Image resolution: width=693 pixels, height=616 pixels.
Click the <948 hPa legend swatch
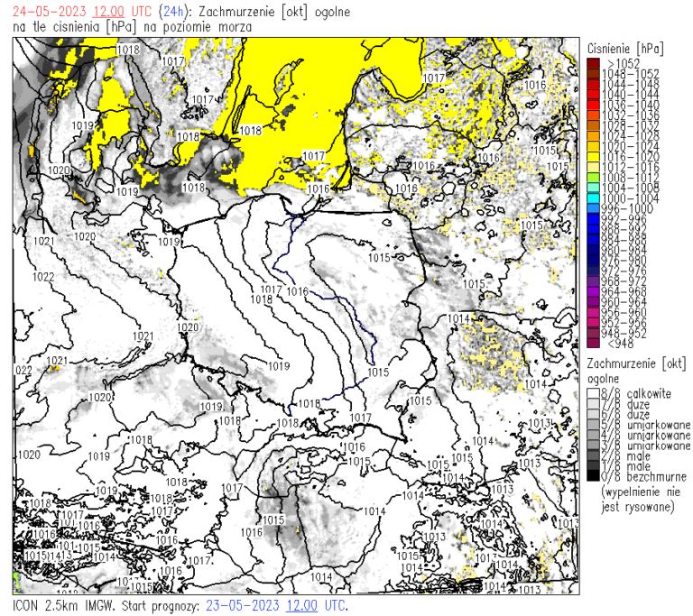[x=592, y=343]
